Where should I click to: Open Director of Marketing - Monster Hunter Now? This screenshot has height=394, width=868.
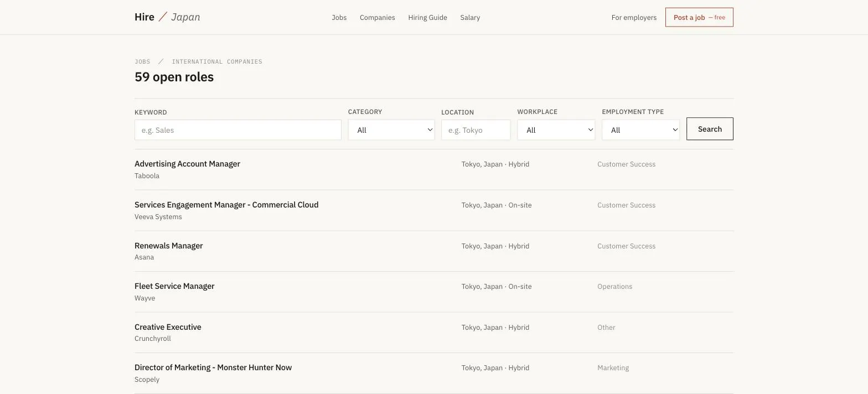[x=213, y=367]
